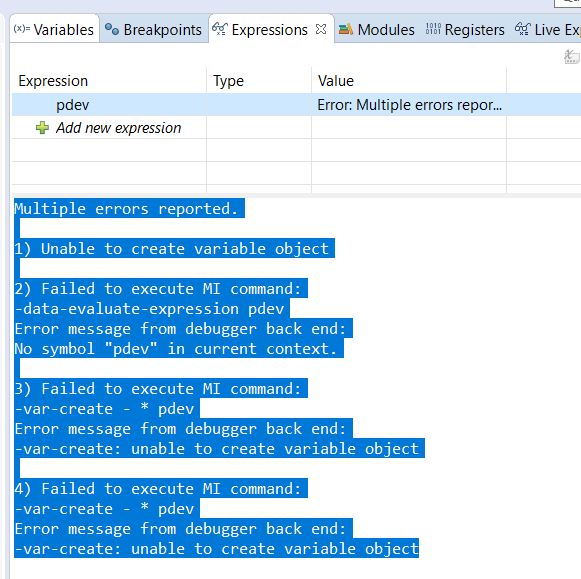Select the pdev expression row name

tap(73, 105)
